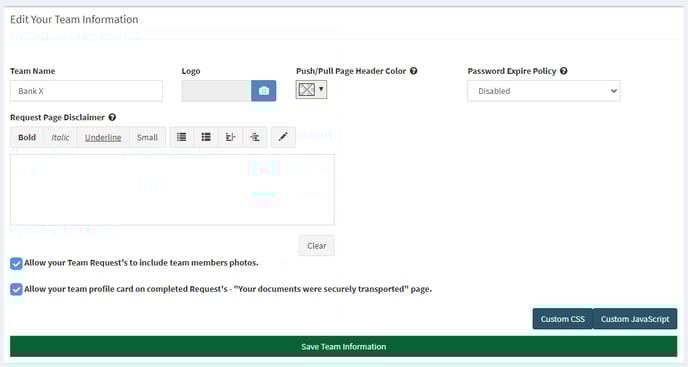This screenshot has width=688, height=367.
Task: Click the Save Team Information button
Action: (344, 346)
